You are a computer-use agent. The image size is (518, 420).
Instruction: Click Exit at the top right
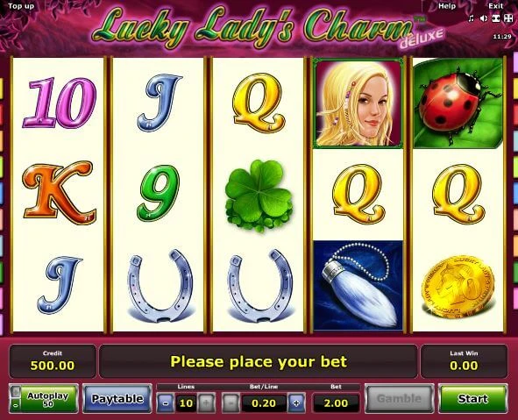tap(496, 5)
